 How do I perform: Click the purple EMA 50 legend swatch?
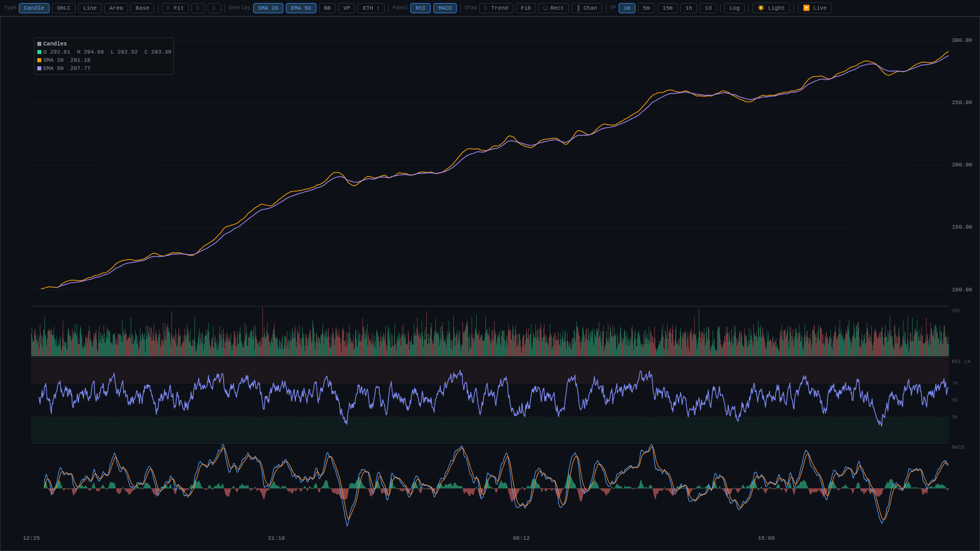[x=39, y=68]
